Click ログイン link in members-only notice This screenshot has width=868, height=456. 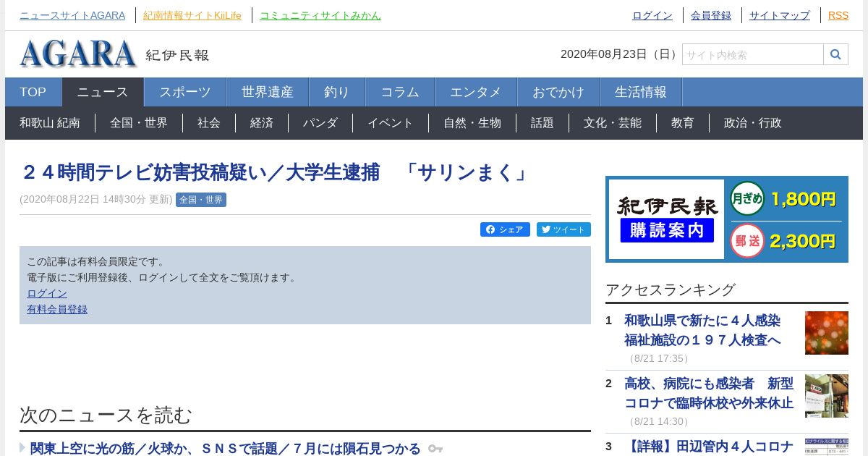click(x=47, y=293)
